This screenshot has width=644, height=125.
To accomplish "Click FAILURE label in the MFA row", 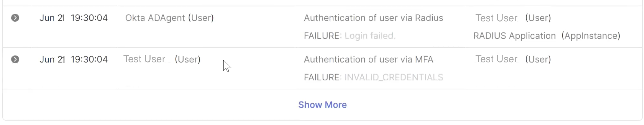I will 322,77.
